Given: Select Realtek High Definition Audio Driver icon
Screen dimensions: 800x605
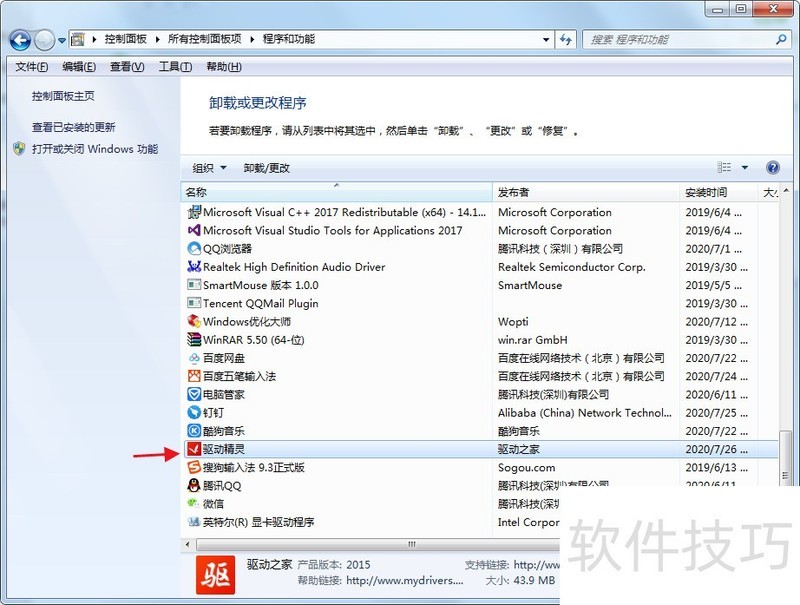Looking at the screenshot, I should [x=194, y=266].
